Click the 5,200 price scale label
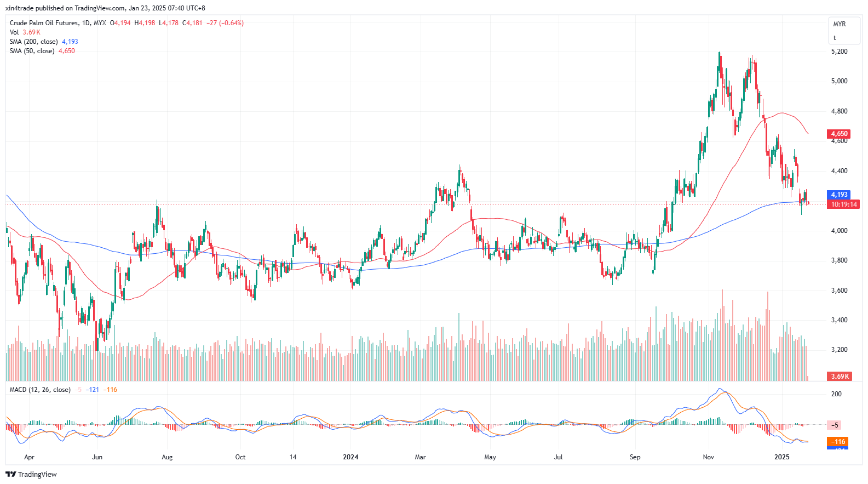 [x=839, y=52]
